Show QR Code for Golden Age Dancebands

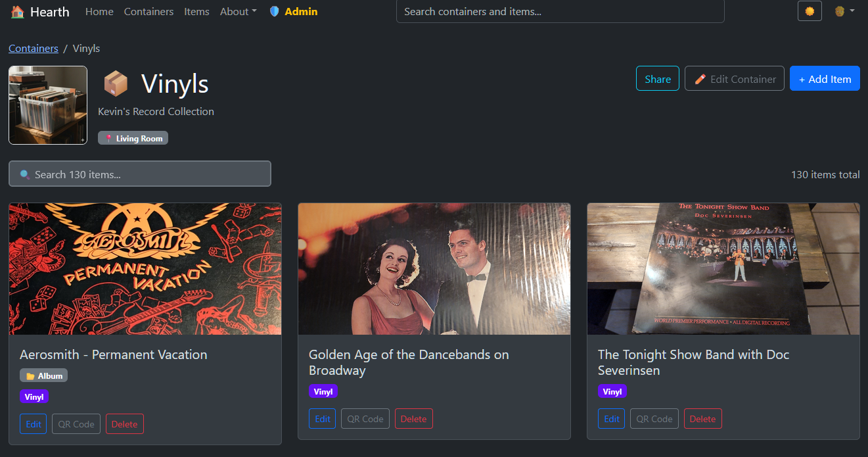365,419
